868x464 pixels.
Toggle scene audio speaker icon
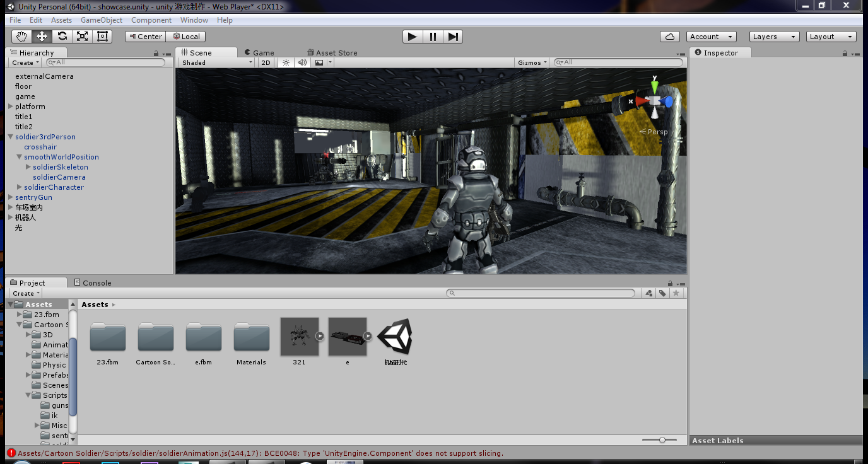click(x=302, y=62)
